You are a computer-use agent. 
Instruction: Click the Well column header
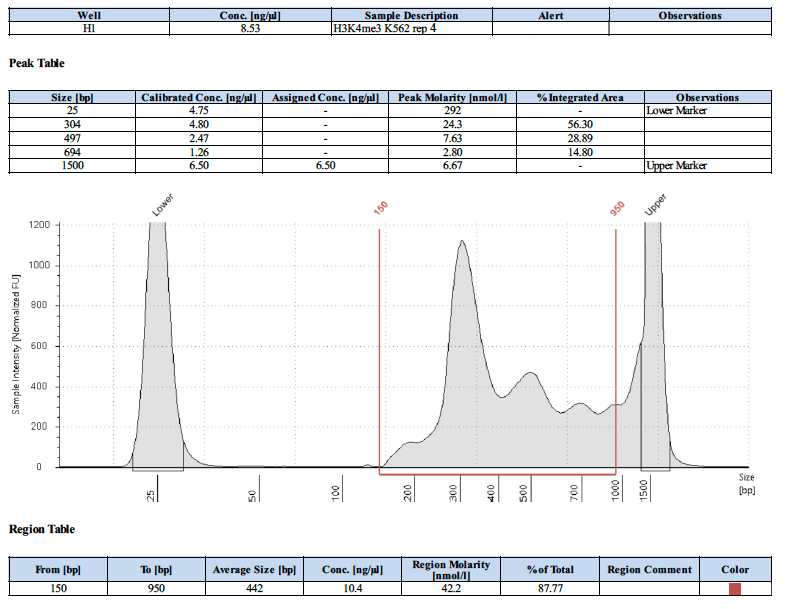click(x=89, y=16)
